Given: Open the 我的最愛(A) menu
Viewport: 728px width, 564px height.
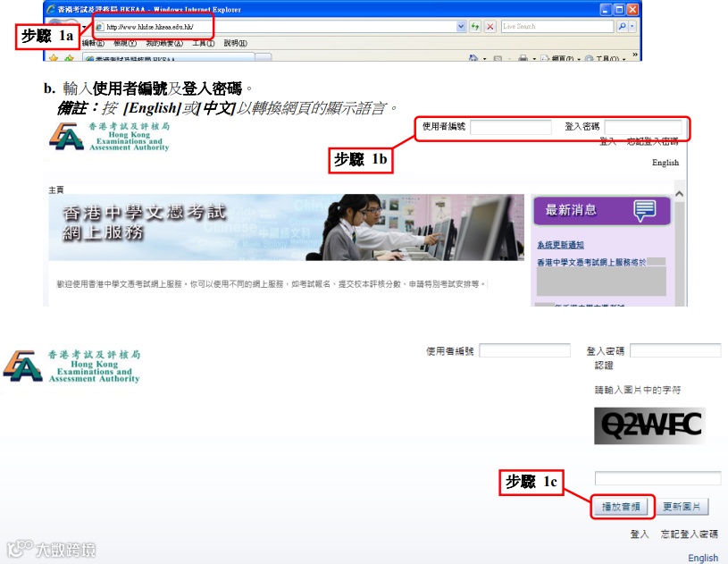Looking at the screenshot, I should click(x=164, y=43).
